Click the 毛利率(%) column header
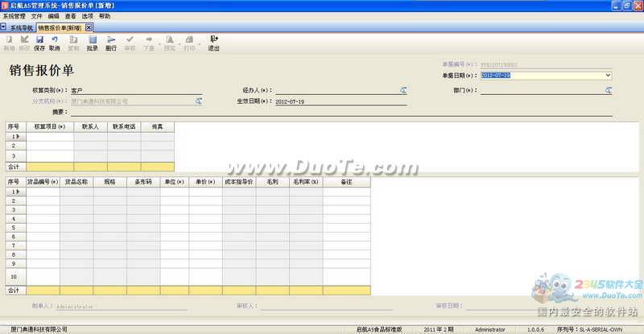 tap(306, 182)
